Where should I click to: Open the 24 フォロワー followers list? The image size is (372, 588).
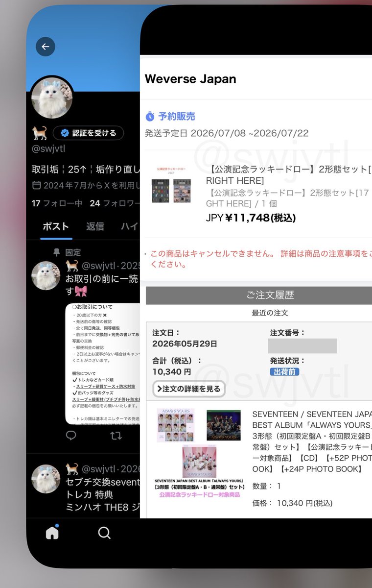click(x=115, y=203)
